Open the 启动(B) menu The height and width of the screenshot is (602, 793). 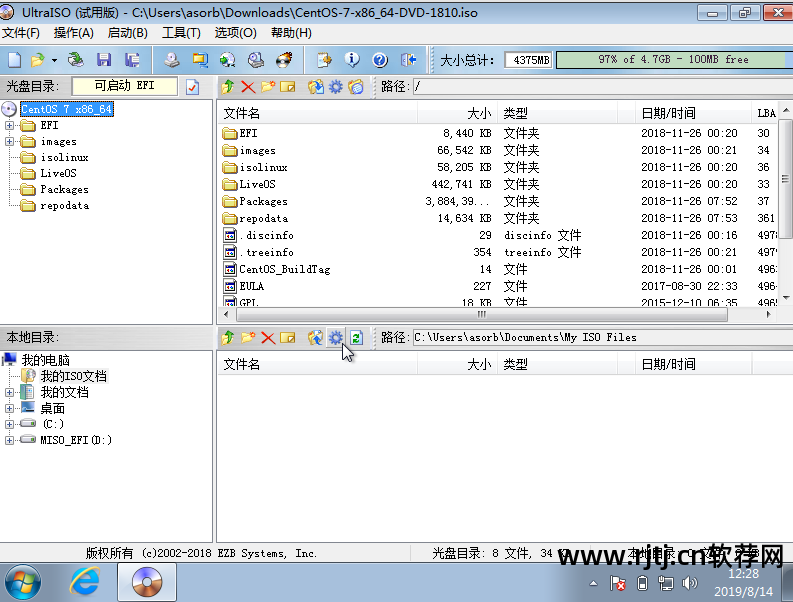[127, 33]
